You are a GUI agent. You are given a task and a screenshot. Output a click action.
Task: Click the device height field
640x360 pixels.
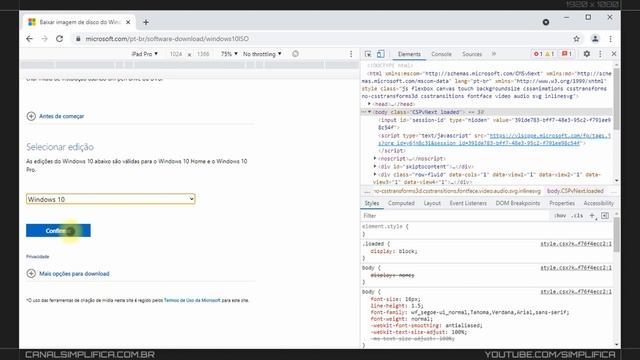[x=203, y=54]
